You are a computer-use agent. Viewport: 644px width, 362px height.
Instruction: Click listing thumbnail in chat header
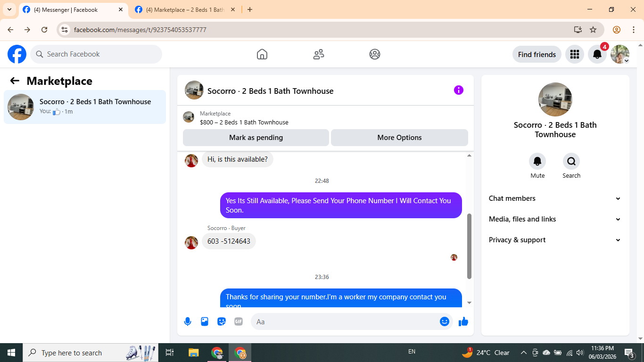(x=194, y=90)
